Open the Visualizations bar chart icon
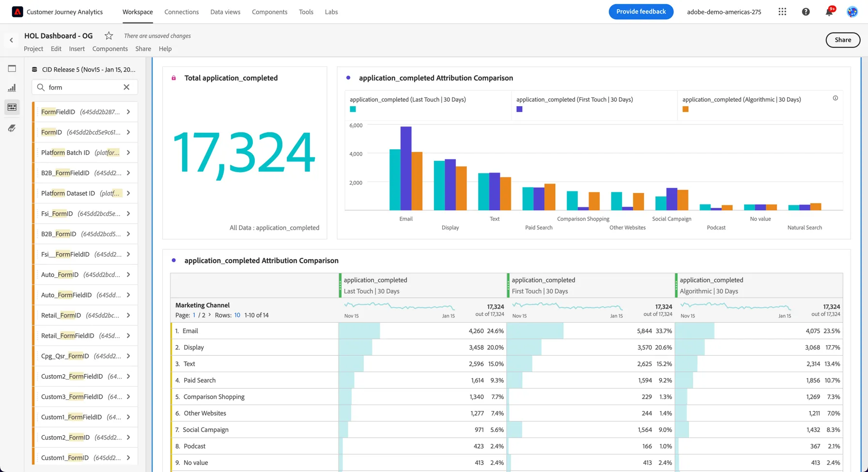Image resolution: width=868 pixels, height=472 pixels. tap(12, 88)
